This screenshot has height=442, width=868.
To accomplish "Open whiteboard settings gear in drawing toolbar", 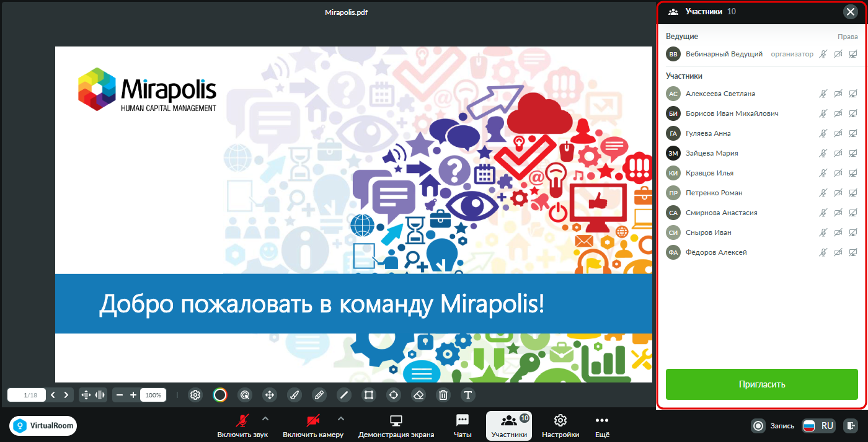I will tap(195, 395).
